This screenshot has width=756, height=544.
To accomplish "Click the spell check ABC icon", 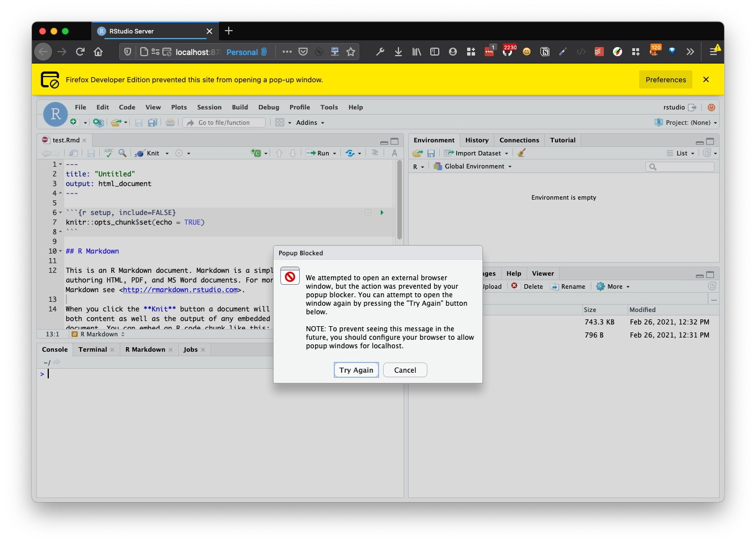I will pos(108,153).
